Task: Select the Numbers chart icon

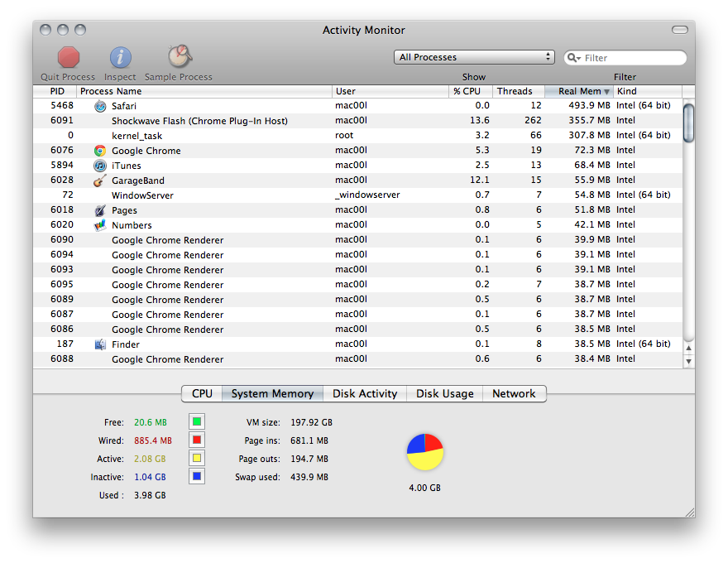Action: pos(100,225)
